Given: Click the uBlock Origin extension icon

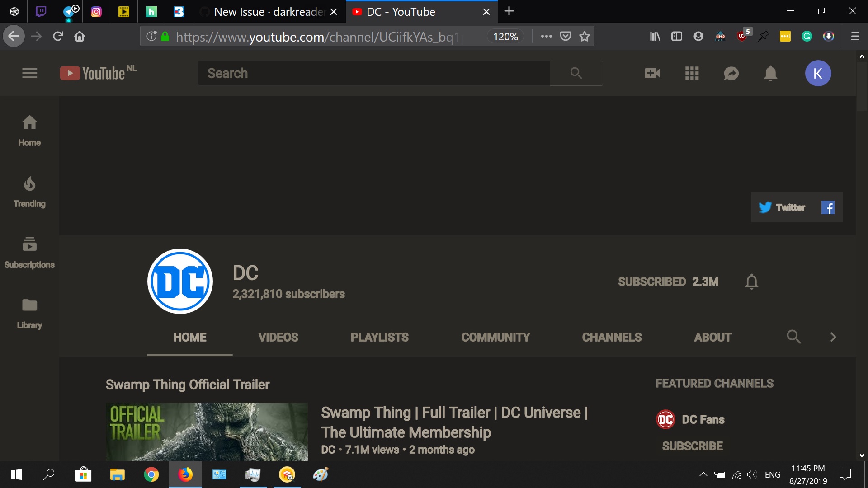Looking at the screenshot, I should [742, 36].
